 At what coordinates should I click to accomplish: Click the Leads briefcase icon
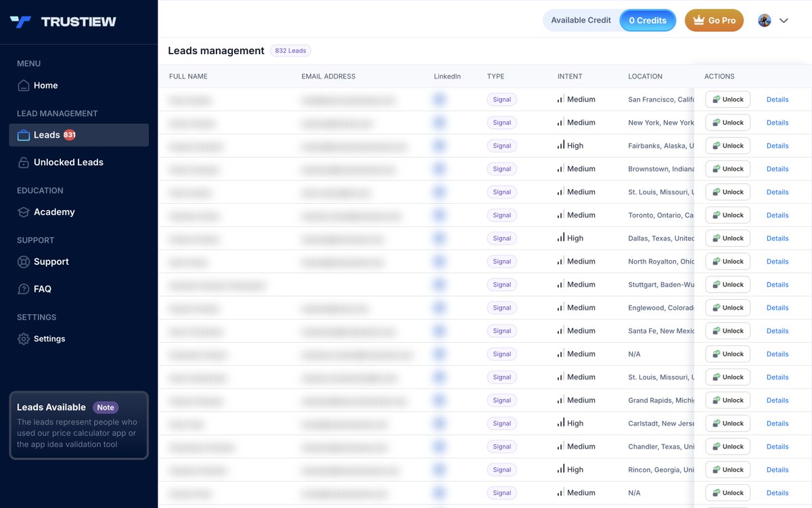coord(24,135)
